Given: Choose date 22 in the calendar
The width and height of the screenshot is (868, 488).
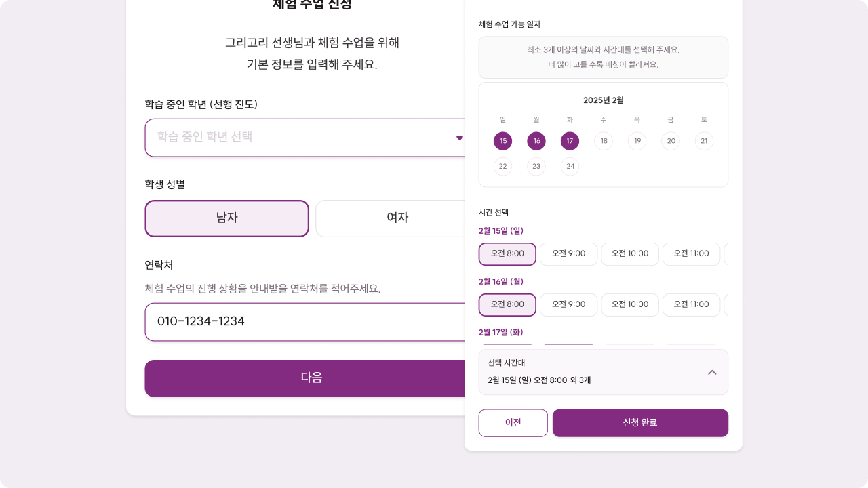Looking at the screenshot, I should coord(502,166).
